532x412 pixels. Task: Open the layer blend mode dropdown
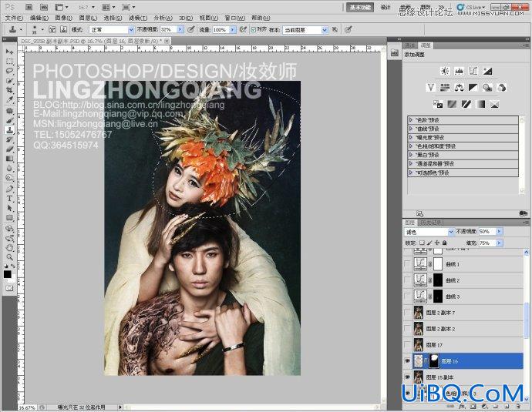[x=429, y=232]
